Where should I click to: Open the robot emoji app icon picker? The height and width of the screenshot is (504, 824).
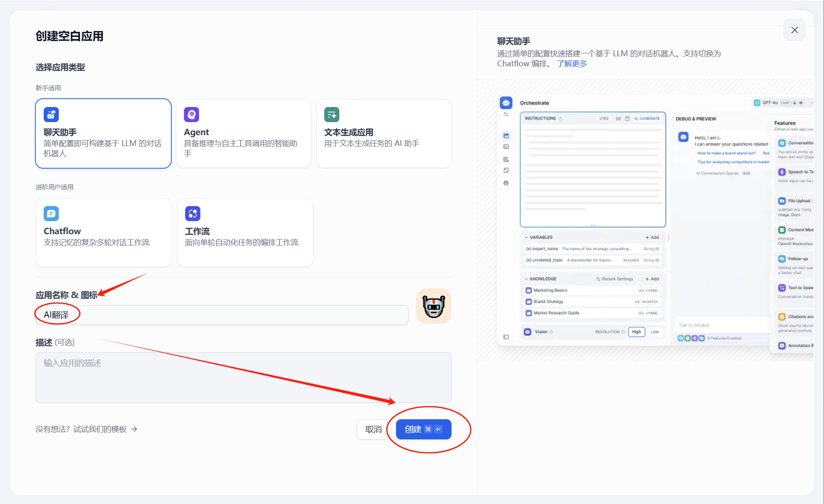(433, 306)
